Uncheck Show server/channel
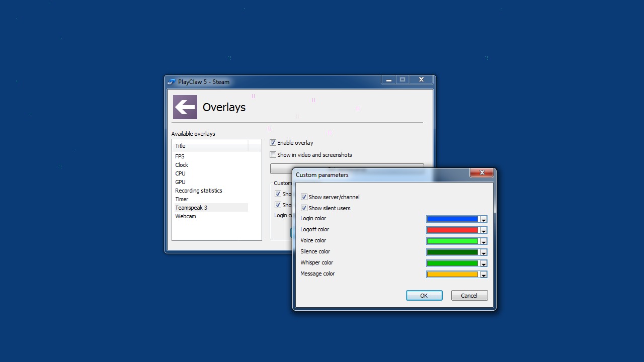644x362 pixels. tap(304, 197)
